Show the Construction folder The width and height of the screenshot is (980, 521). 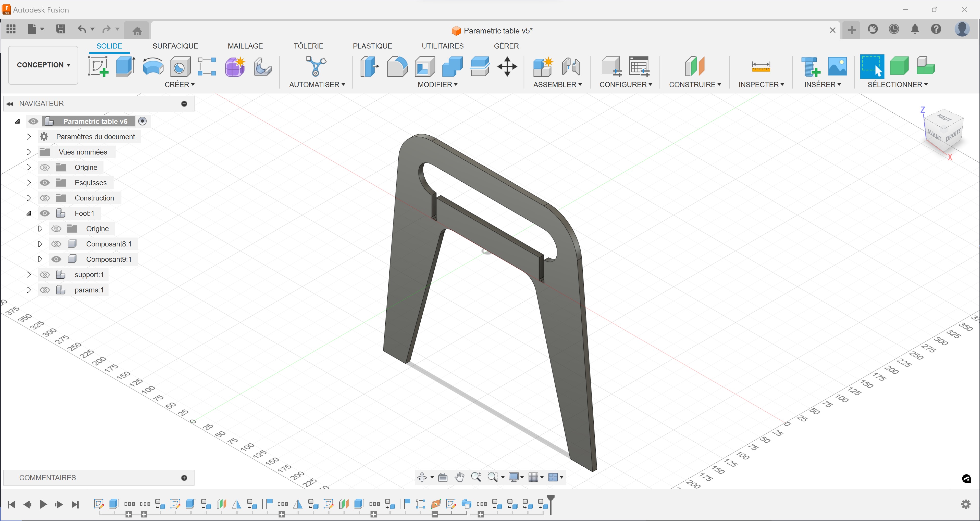pyautogui.click(x=45, y=198)
